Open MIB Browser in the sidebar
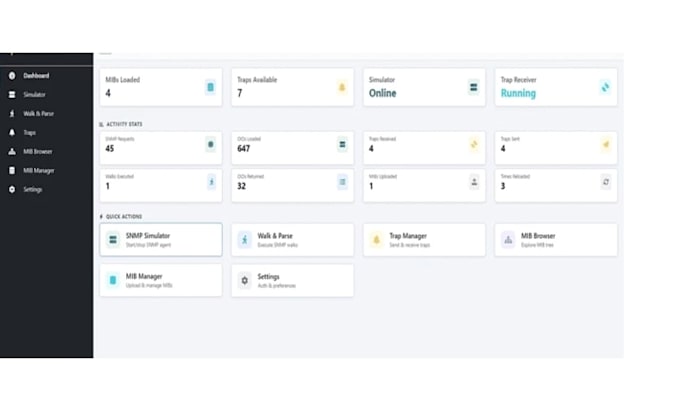This screenshot has width=680, height=411. coord(38,151)
